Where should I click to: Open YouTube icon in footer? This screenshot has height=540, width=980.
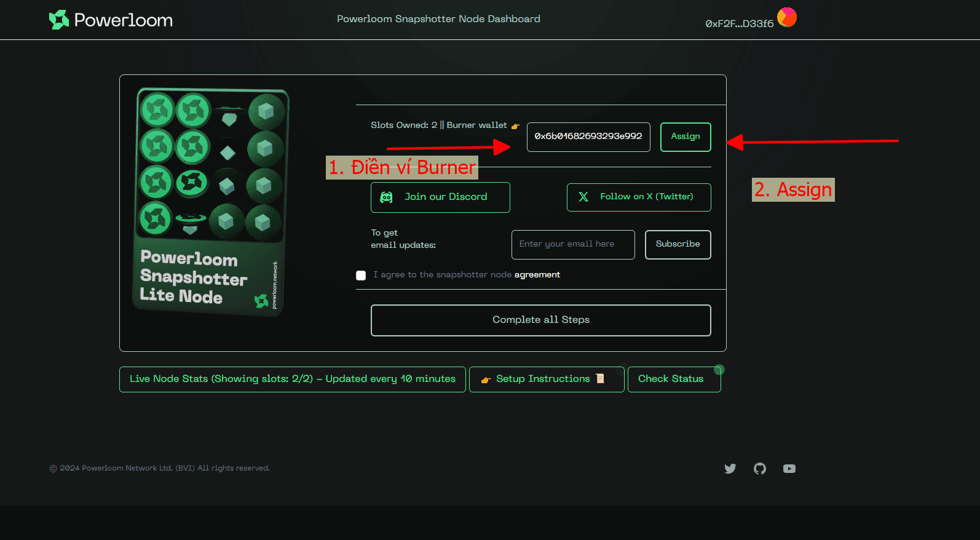click(x=789, y=469)
